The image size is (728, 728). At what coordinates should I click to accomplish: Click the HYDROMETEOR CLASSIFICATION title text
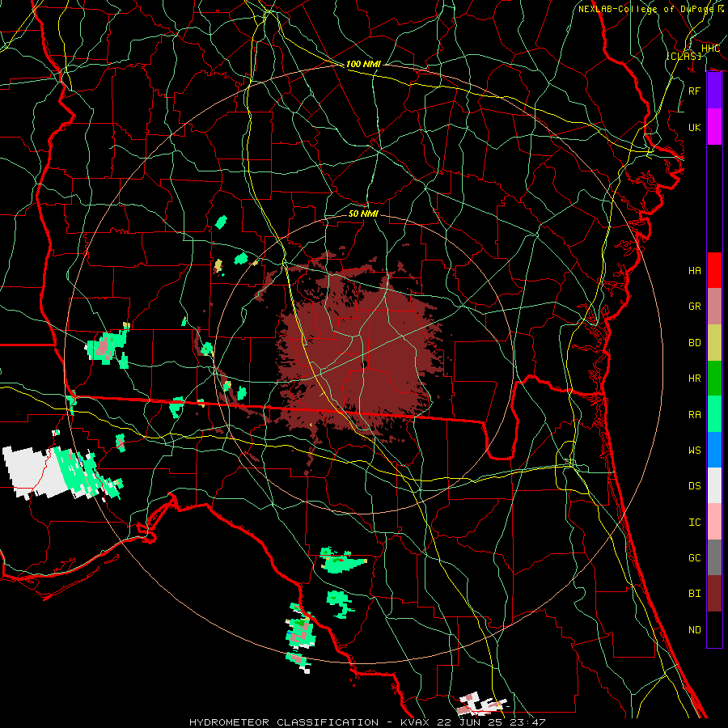[x=284, y=722]
